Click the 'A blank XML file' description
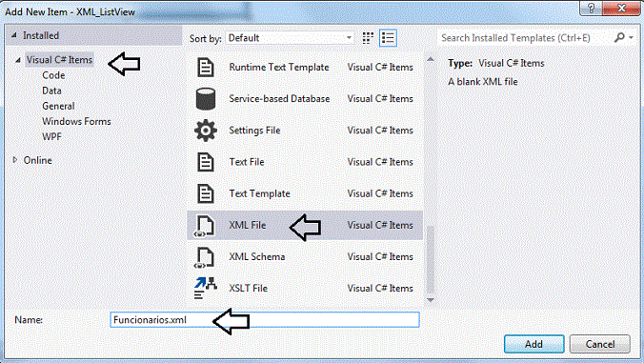644x363 pixels. point(483,82)
